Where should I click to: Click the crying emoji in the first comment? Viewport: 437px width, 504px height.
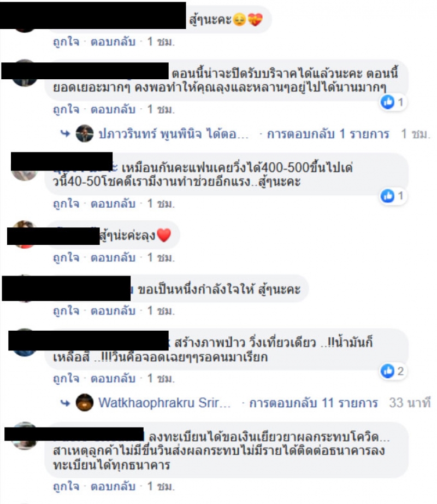(239, 20)
